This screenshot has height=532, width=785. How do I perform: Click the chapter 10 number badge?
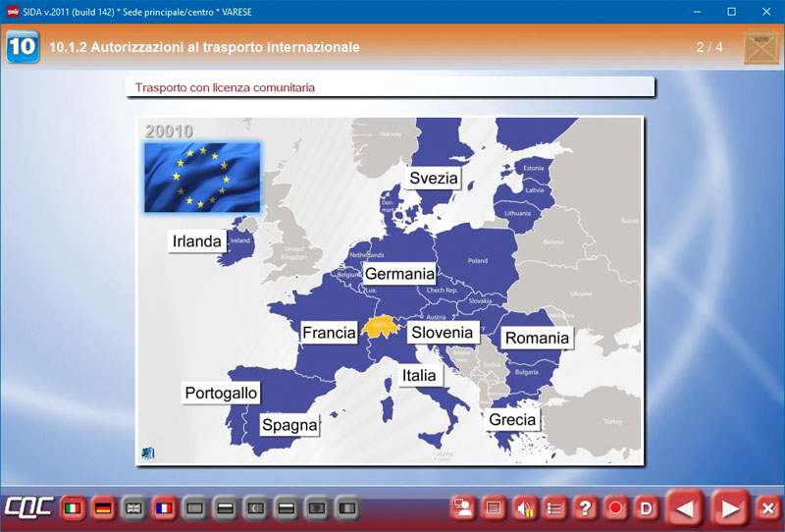(x=24, y=46)
